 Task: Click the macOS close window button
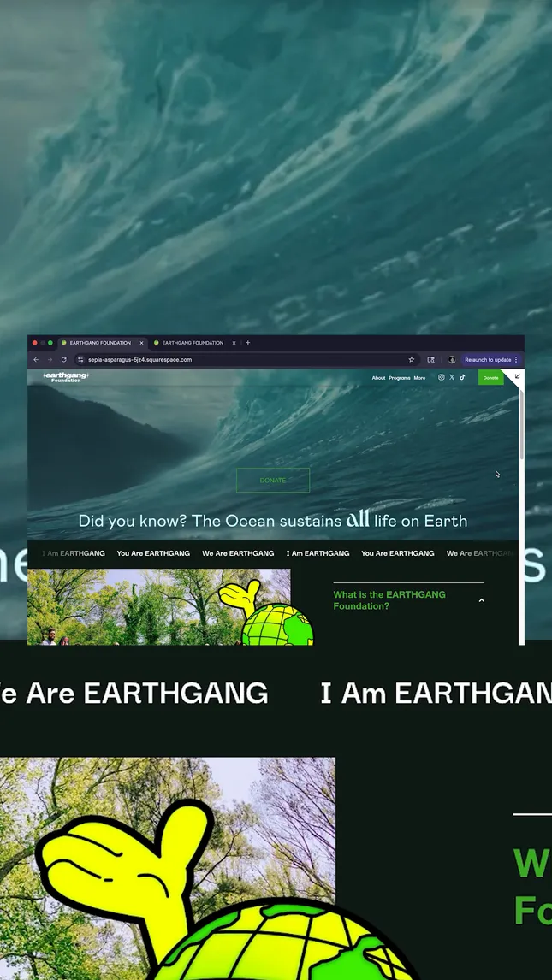(x=34, y=343)
